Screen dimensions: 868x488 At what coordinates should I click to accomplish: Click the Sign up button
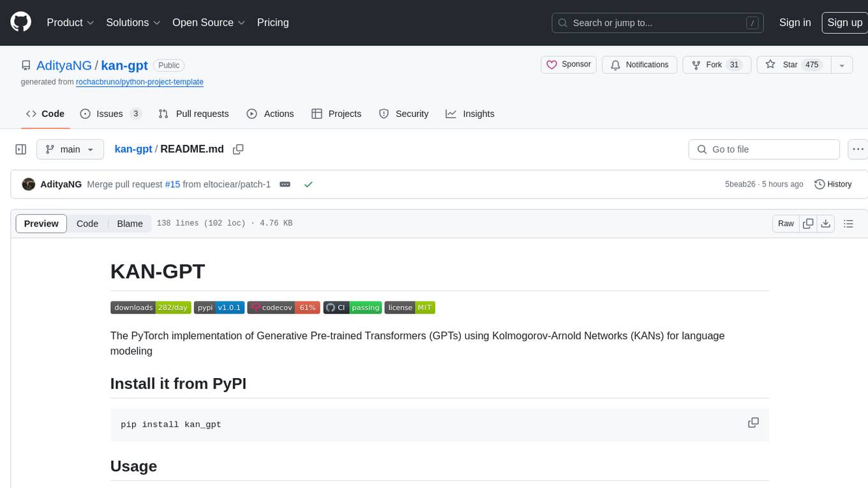click(844, 22)
